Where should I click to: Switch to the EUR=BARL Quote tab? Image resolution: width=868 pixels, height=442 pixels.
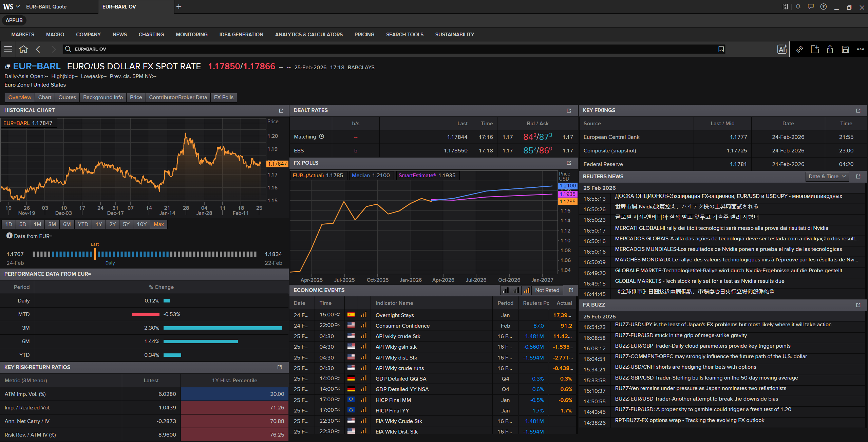pyautogui.click(x=49, y=7)
